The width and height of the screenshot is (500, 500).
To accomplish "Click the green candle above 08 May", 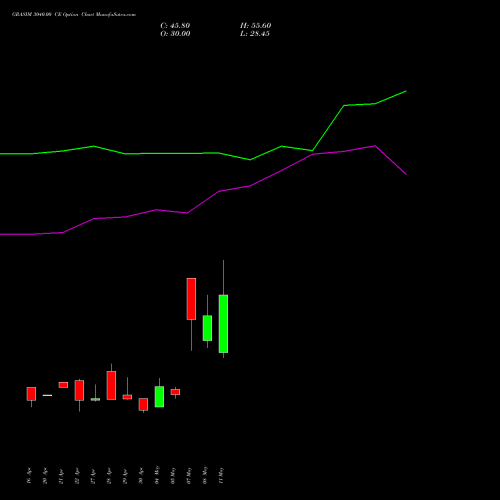I will pyautogui.click(x=207, y=328).
